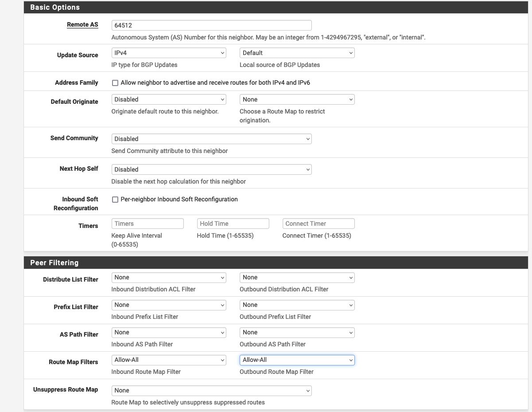Click the Connect Timer input field
Image resolution: width=532 pixels, height=412 pixels.
[318, 223]
